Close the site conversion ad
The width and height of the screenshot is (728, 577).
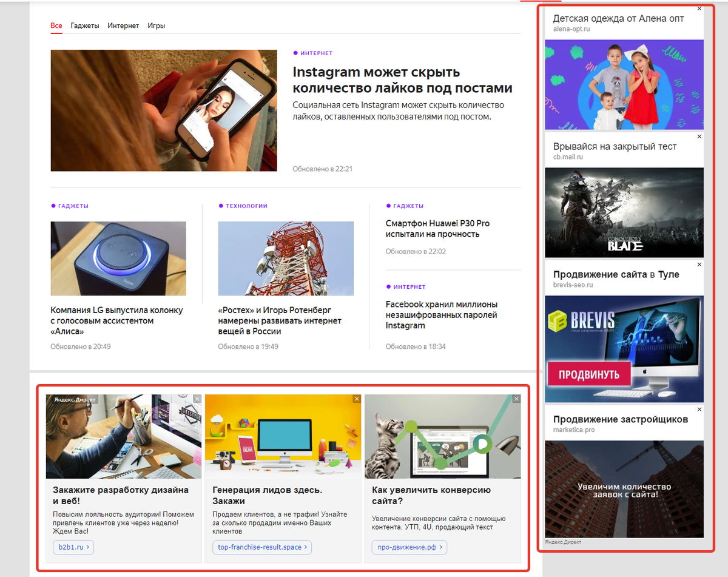pos(516,399)
